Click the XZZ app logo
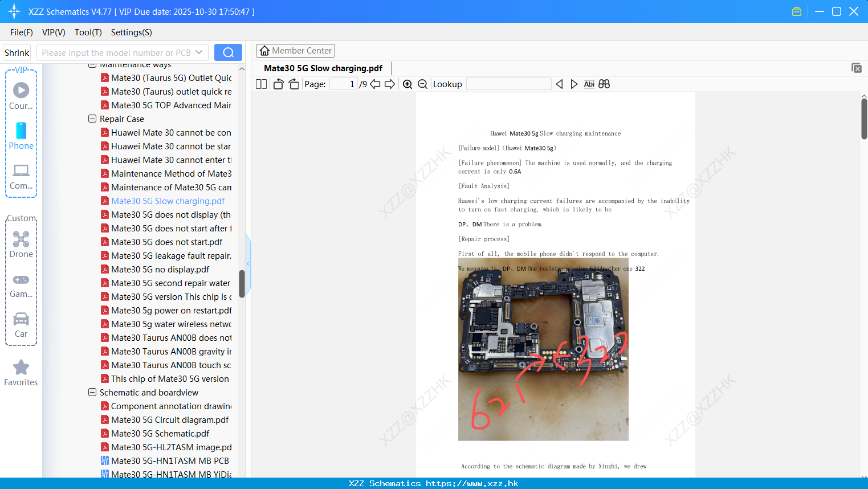 click(x=14, y=11)
